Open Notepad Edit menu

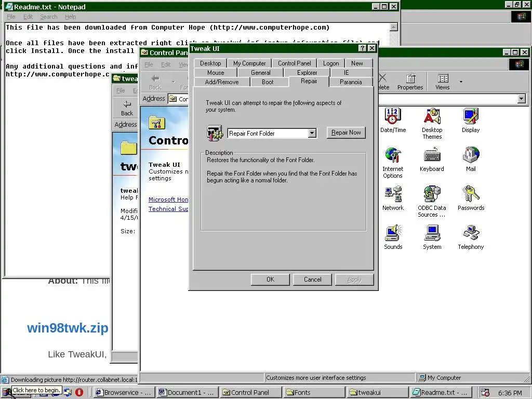pos(28,17)
